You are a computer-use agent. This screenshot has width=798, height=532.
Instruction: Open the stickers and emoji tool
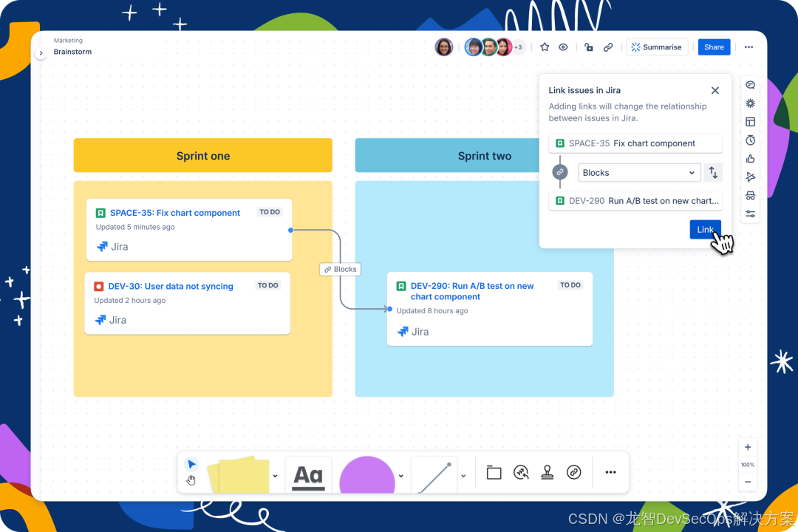coord(521,472)
